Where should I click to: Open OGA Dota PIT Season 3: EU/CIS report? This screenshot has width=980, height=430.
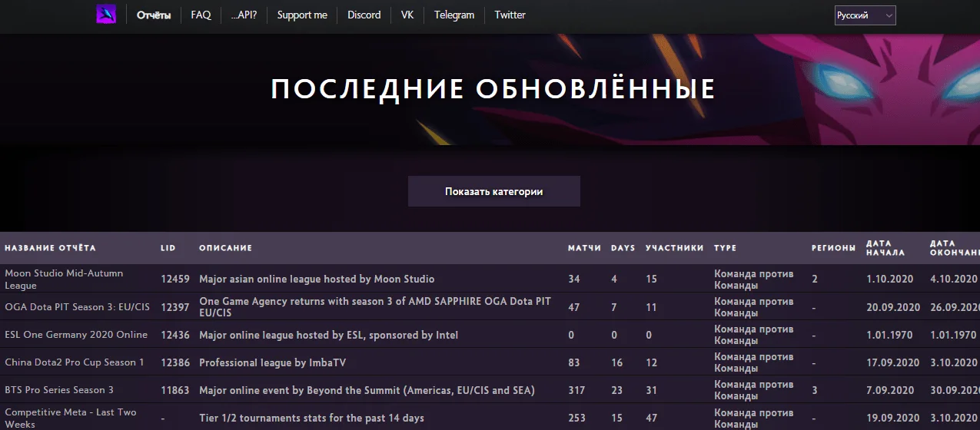[78, 306]
